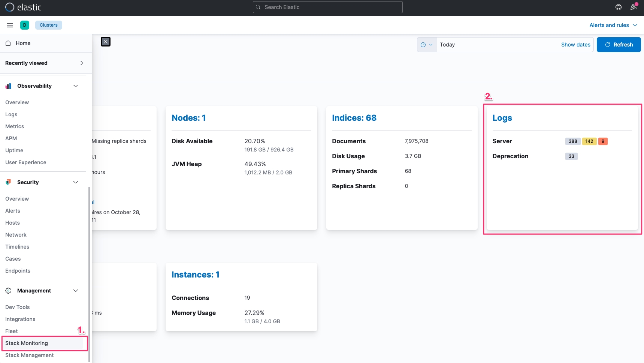644x363 pixels.
Task: Open Stack Monitoring in sidebar
Action: [27, 343]
